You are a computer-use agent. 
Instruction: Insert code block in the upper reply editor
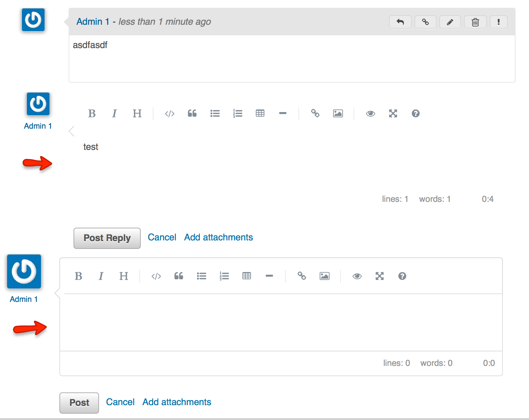pyautogui.click(x=170, y=113)
